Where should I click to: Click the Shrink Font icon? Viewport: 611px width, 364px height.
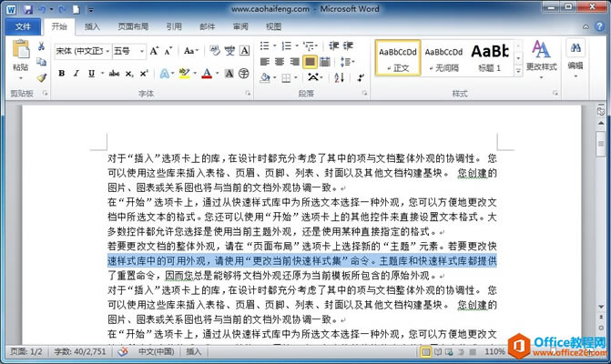(x=168, y=51)
